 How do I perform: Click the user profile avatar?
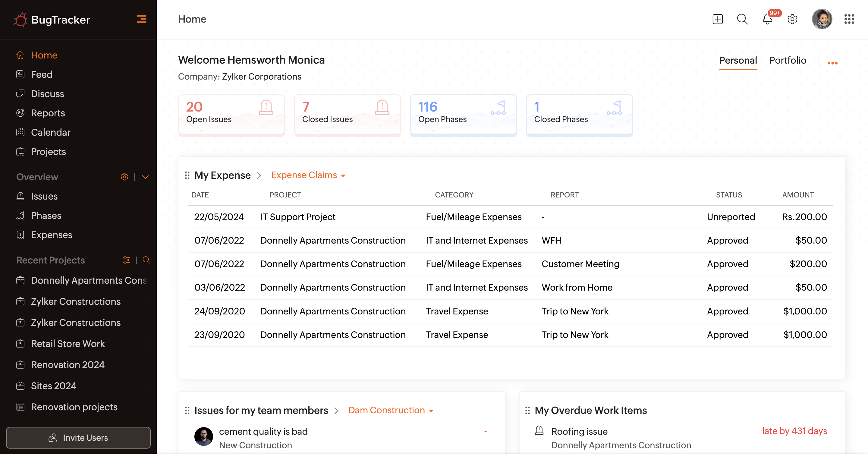click(822, 19)
